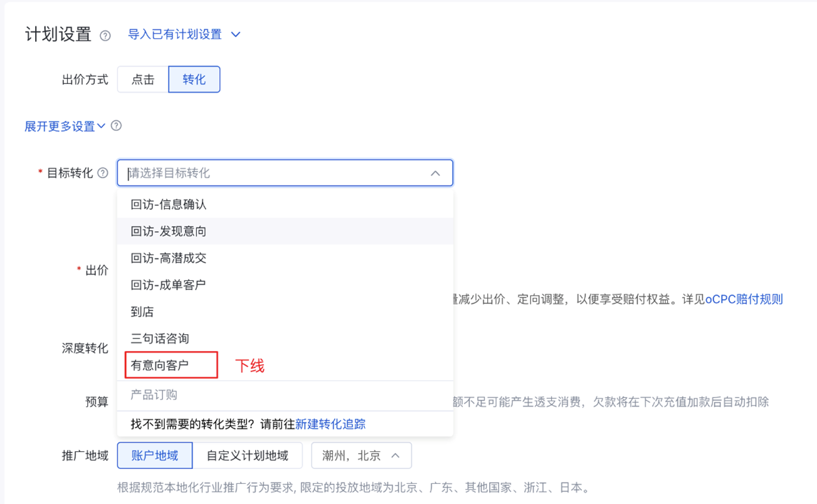The width and height of the screenshot is (817, 504).
Task: Select 转化 bidding method
Action: click(194, 80)
